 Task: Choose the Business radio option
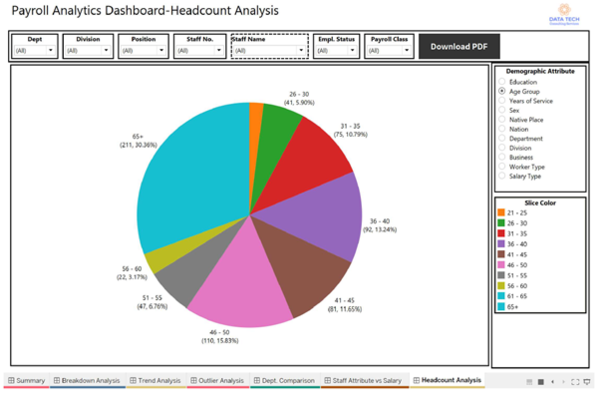point(502,157)
